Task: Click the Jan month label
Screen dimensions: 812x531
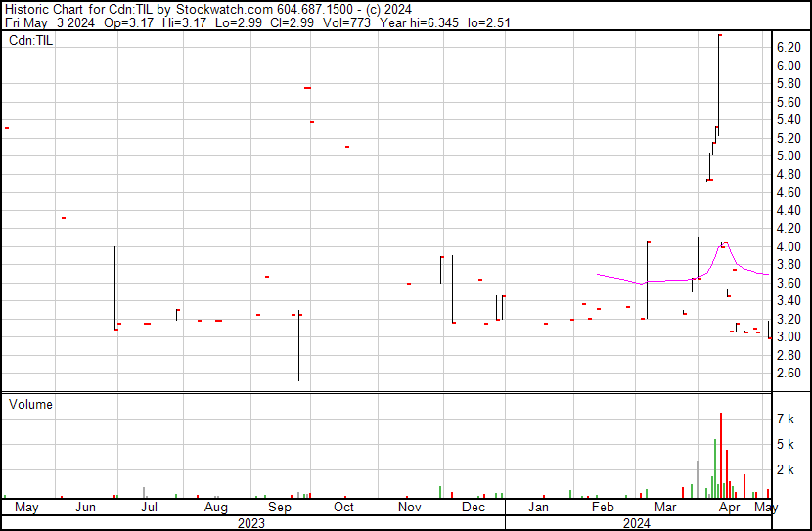Action: pyautogui.click(x=539, y=508)
